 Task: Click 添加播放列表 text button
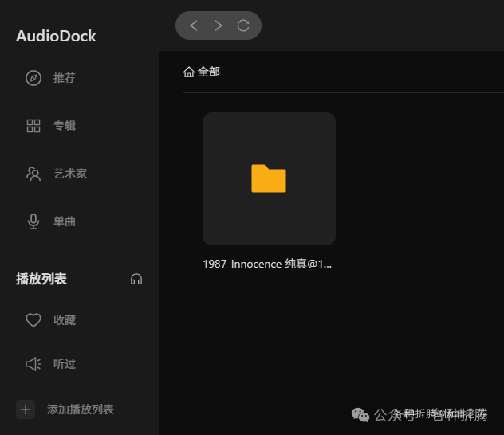(x=81, y=410)
